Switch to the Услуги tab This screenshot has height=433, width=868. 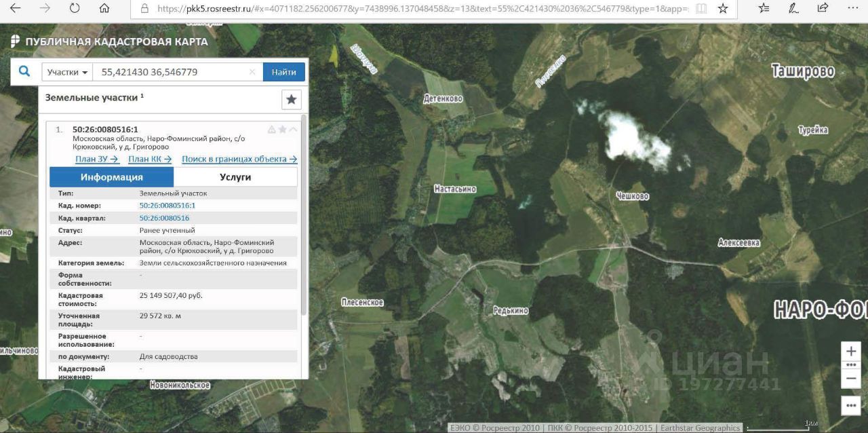coord(235,177)
